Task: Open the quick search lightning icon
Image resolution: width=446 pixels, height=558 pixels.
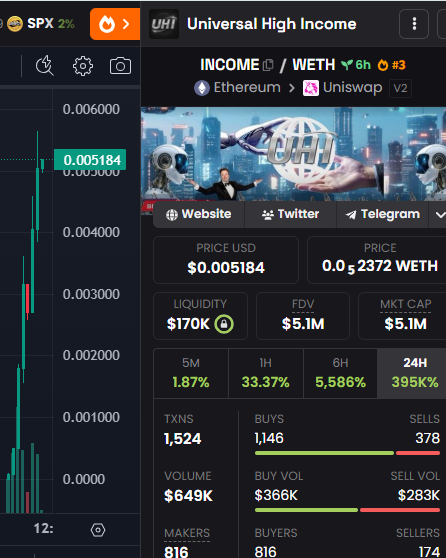Action: click(x=45, y=66)
